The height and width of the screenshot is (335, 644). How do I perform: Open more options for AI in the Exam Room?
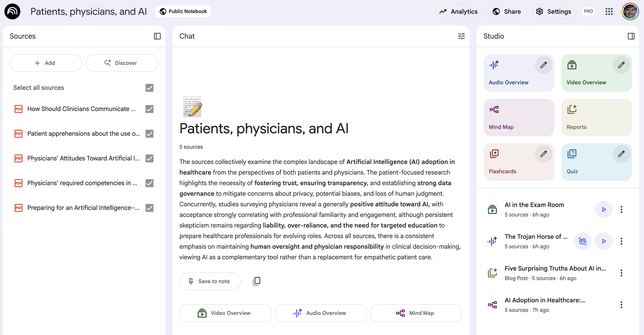click(x=621, y=209)
